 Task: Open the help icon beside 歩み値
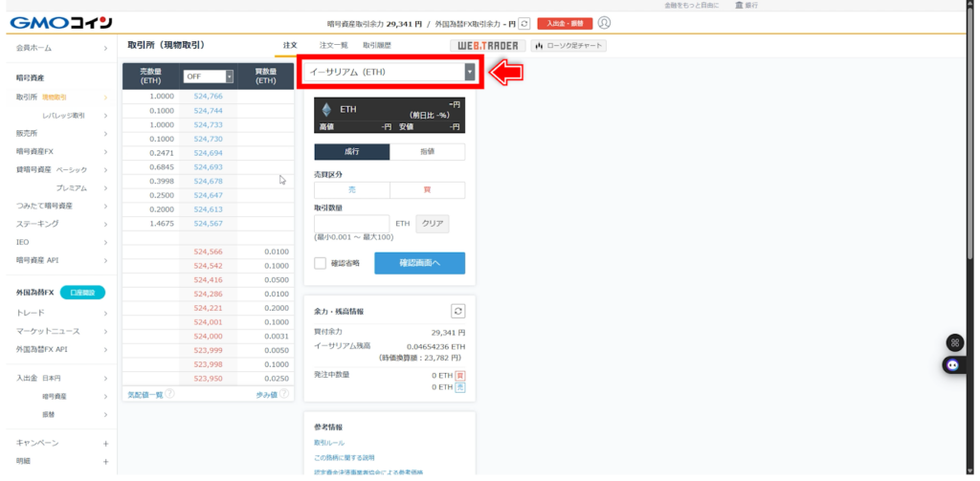pyautogui.click(x=283, y=394)
